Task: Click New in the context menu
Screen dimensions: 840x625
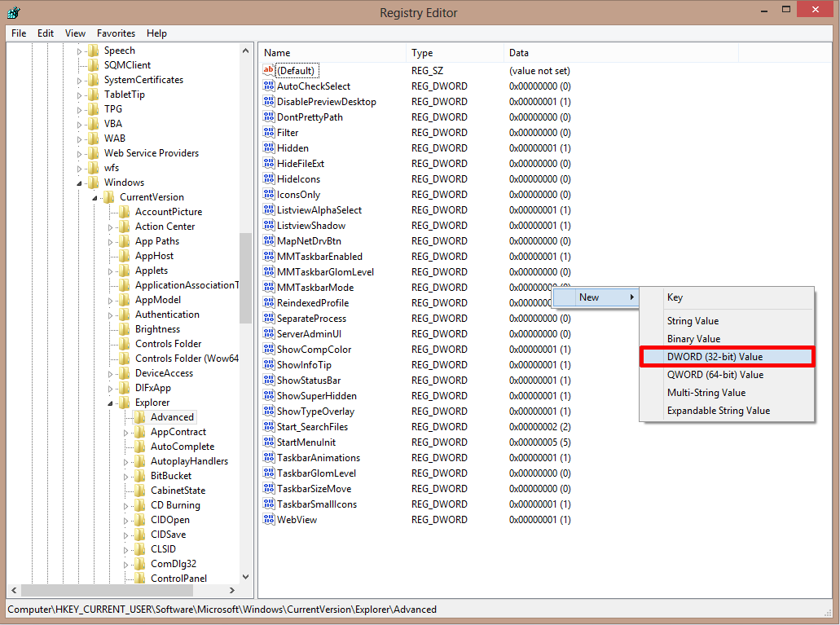Action: [x=596, y=297]
